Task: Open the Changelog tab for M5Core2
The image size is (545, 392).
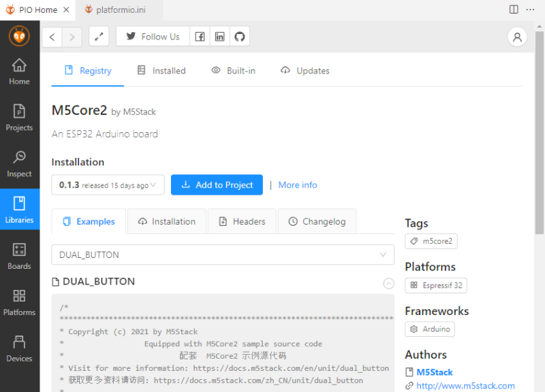Action: coord(317,220)
